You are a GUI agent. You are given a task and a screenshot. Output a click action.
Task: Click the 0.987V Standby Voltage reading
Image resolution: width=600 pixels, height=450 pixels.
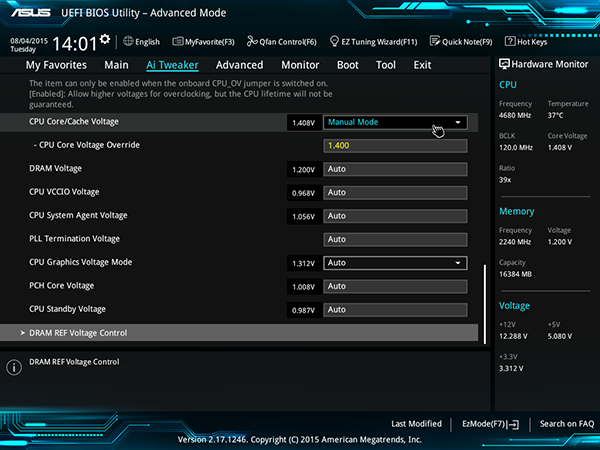[x=304, y=310]
